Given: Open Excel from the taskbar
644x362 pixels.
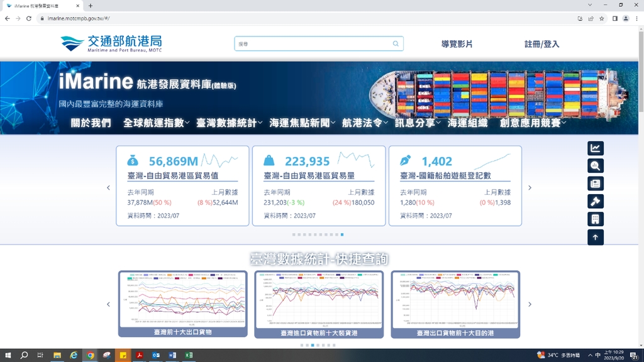Looking at the screenshot, I should (x=189, y=355).
